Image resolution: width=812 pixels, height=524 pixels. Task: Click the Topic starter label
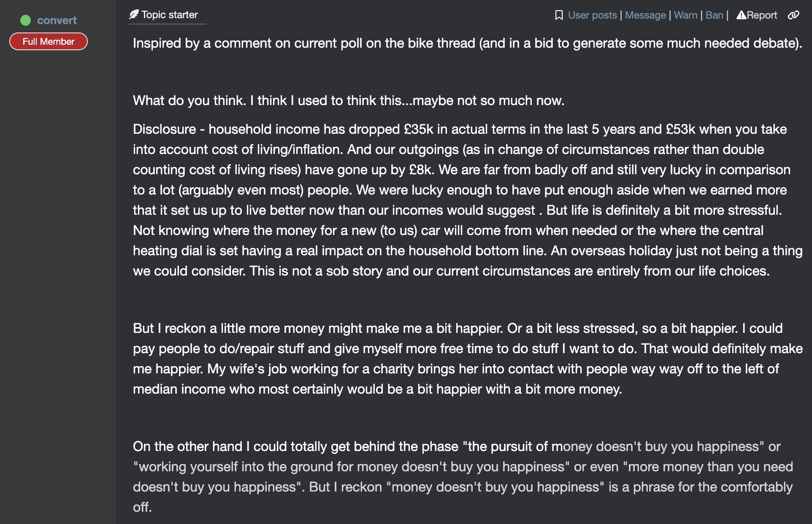point(170,15)
